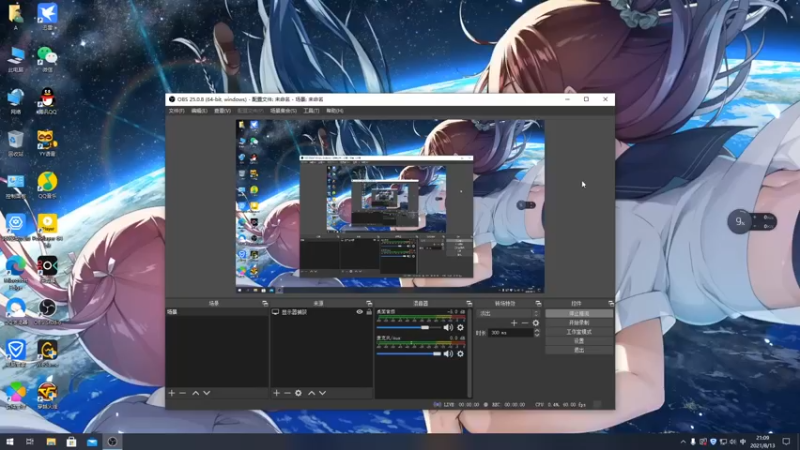Image resolution: width=800 pixels, height=450 pixels.
Task: Open the View (V) menu in OBS
Action: [222, 111]
